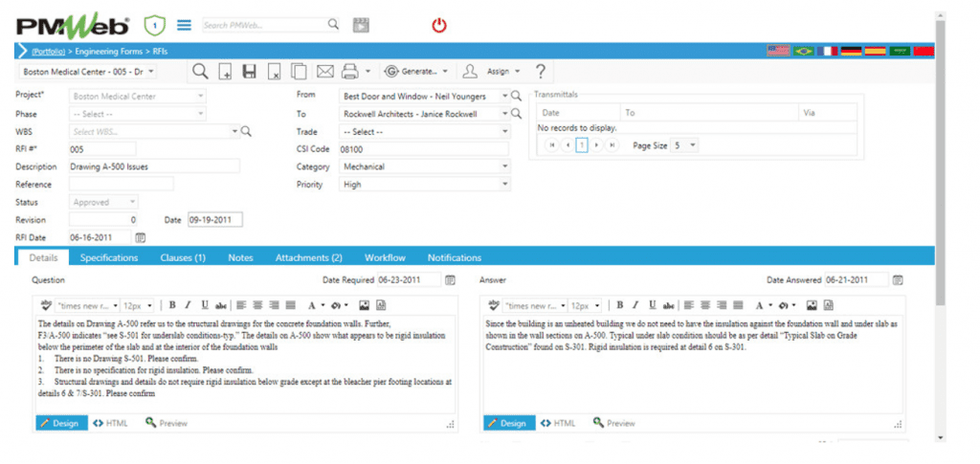This screenshot has width=980, height=464.
Task: Open calendar picker for RFI Date
Action: point(141,237)
